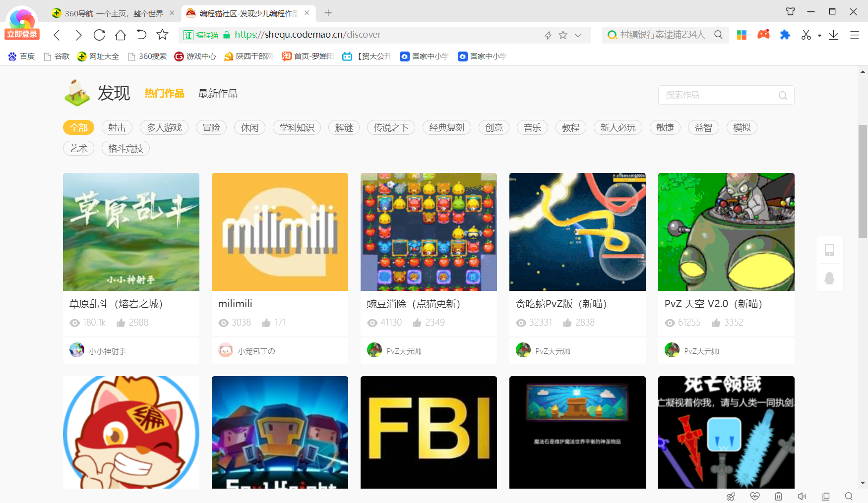Viewport: 868px width, 503px height.
Task: Filter works by 多人游戏 category
Action: 164,128
